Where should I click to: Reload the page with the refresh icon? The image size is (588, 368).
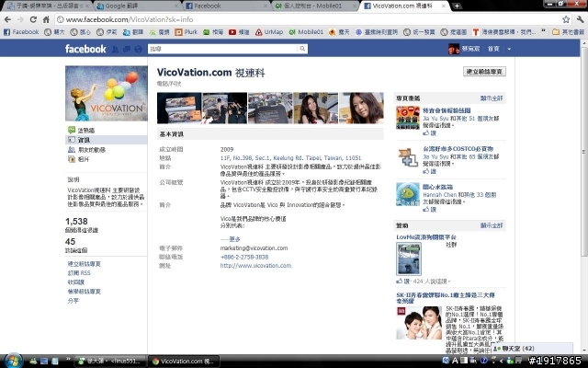[x=33, y=19]
